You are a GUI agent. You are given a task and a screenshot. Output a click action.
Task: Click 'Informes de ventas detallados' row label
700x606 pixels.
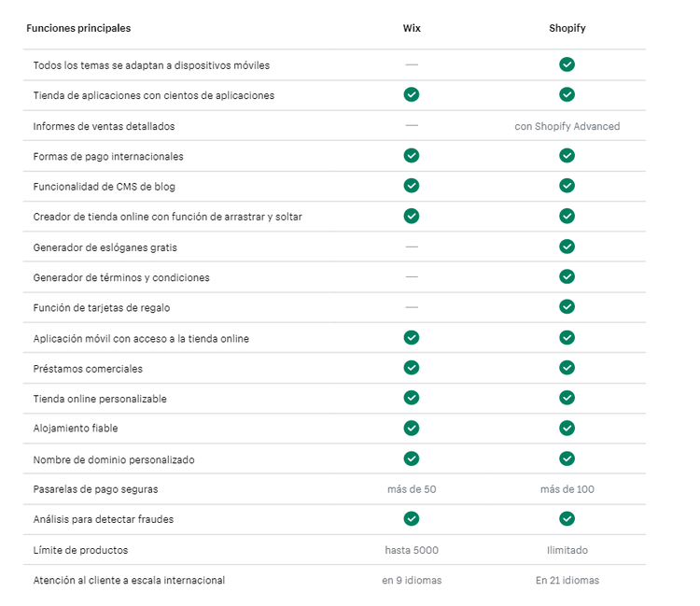[x=104, y=126]
